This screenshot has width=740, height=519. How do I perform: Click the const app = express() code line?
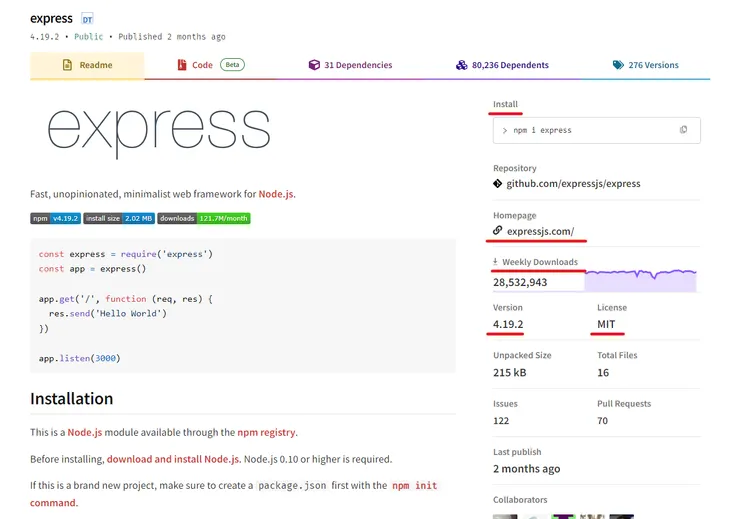click(x=92, y=268)
